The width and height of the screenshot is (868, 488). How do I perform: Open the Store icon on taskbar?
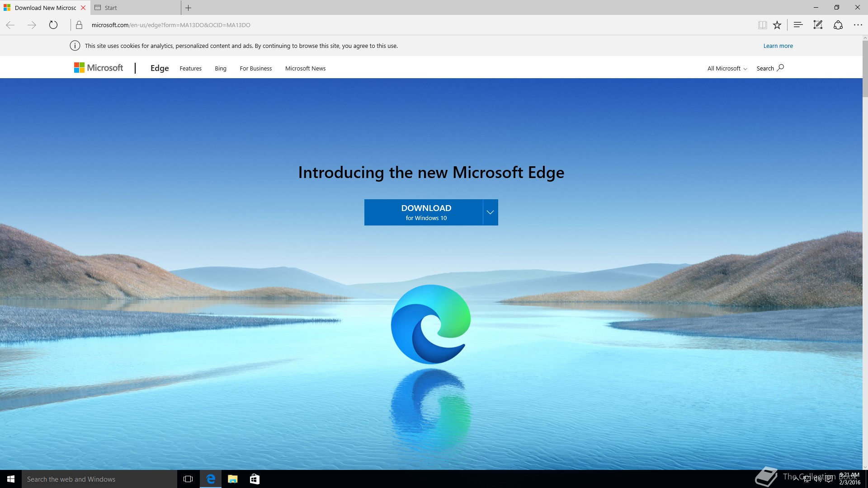255,479
